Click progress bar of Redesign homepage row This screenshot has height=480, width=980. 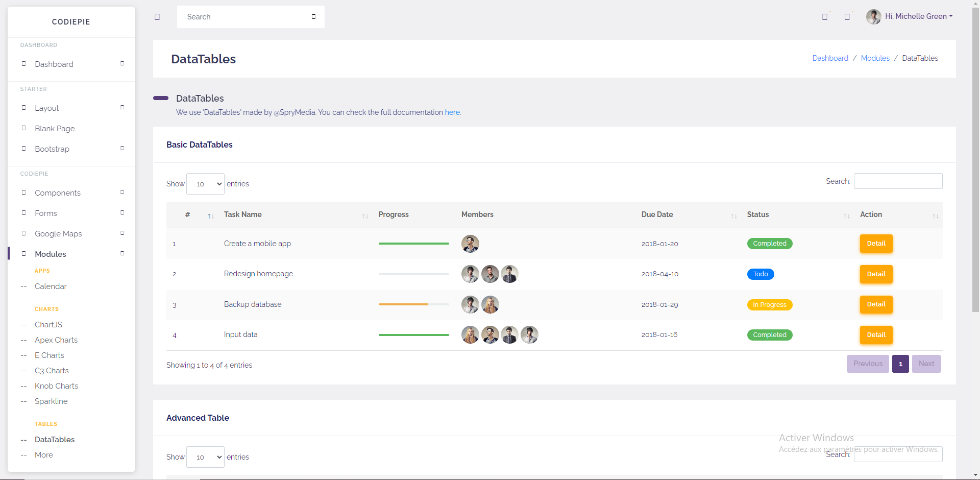click(x=414, y=274)
